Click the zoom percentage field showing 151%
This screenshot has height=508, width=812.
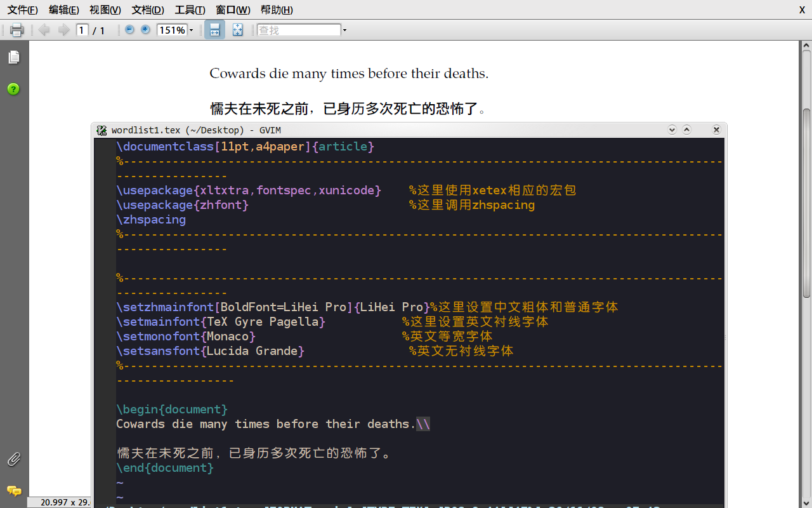click(x=172, y=30)
